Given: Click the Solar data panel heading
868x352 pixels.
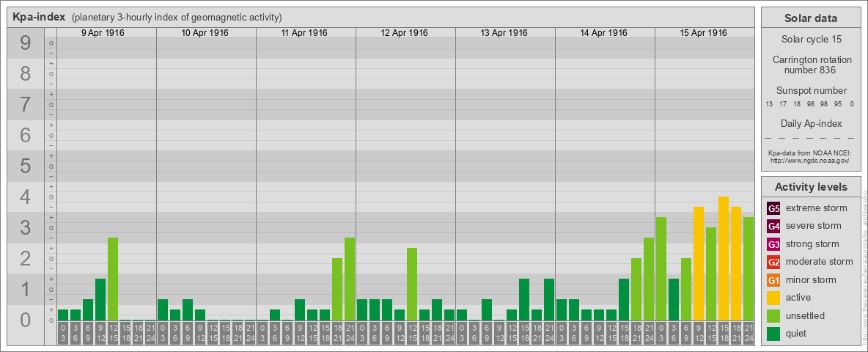Looking at the screenshot, I should tap(810, 18).
